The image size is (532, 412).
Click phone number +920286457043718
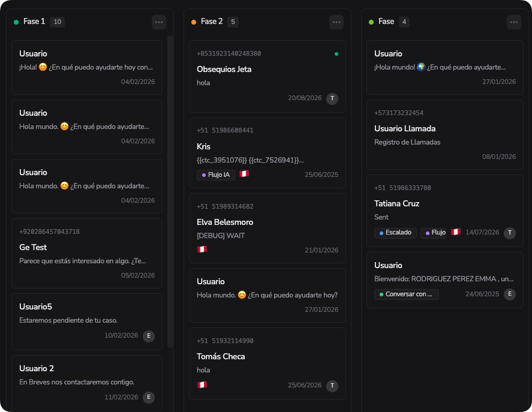point(50,232)
